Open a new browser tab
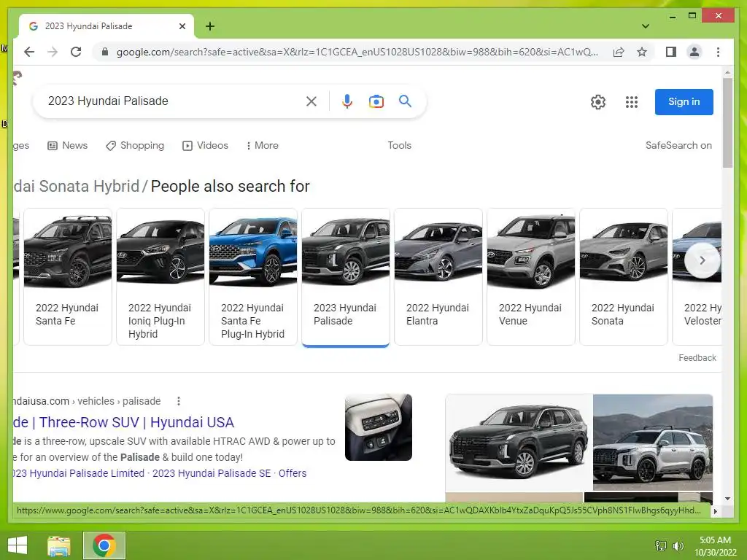747x560 pixels. (x=210, y=26)
